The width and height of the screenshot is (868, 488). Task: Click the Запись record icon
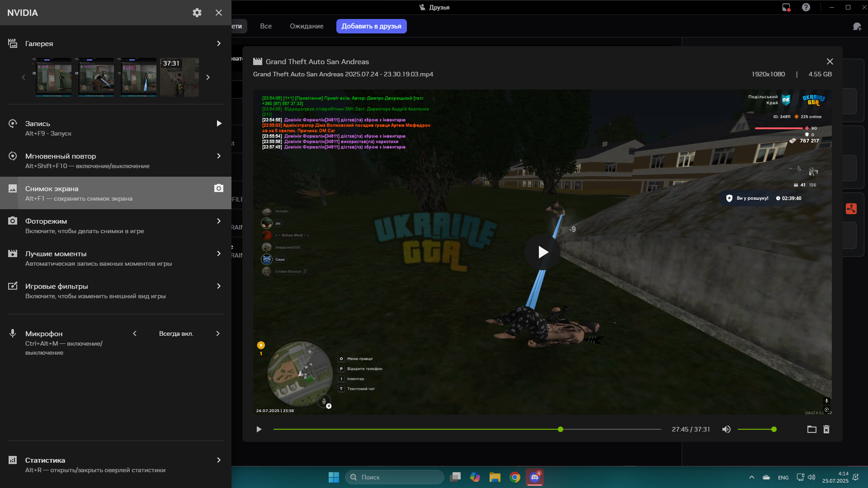(x=13, y=123)
